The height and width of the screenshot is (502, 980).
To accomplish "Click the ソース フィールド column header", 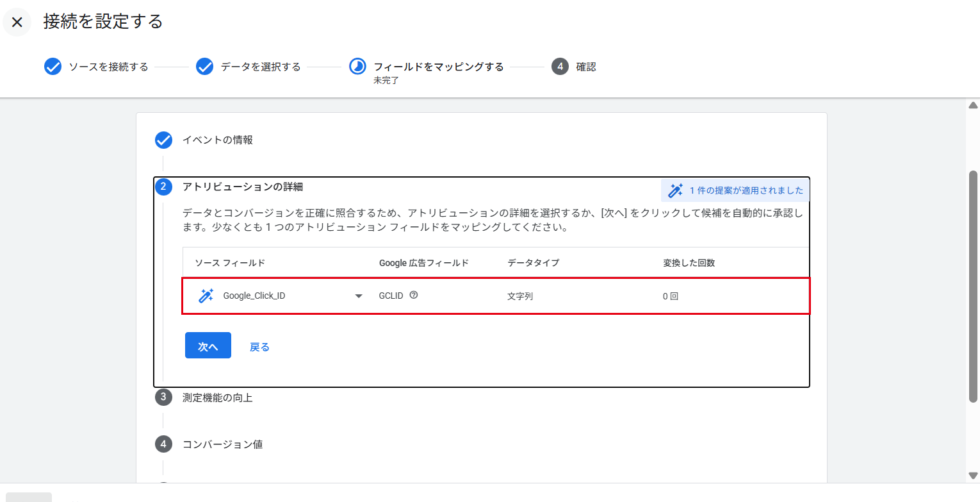I will click(x=230, y=263).
